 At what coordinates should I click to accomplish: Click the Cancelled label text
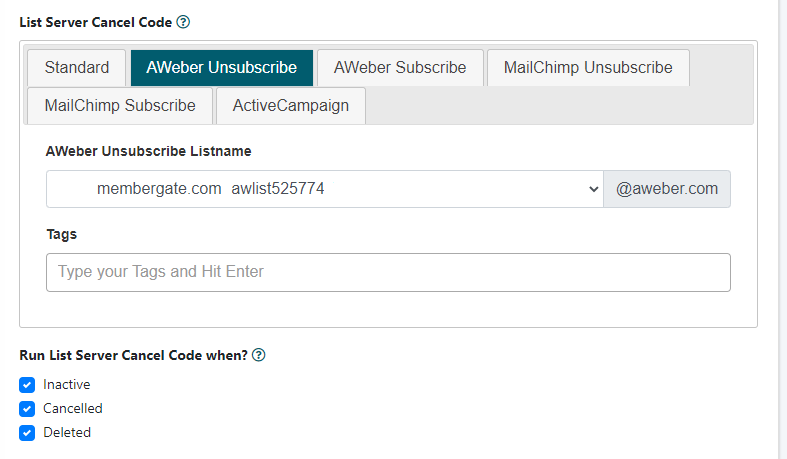click(73, 408)
